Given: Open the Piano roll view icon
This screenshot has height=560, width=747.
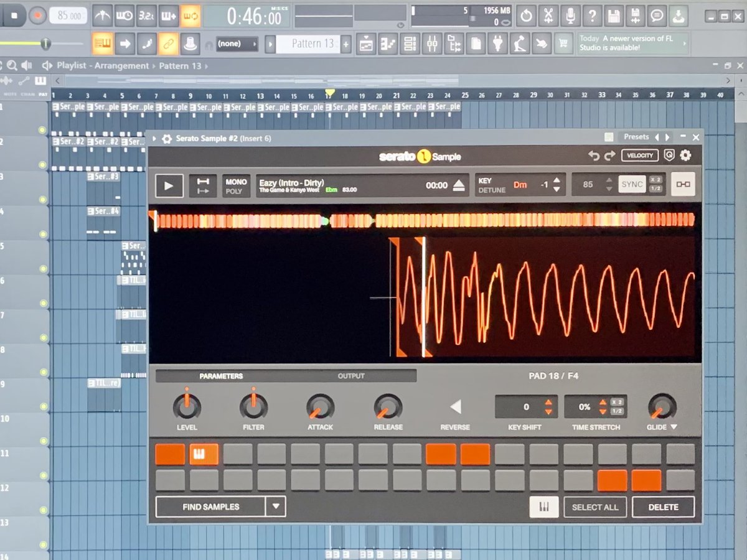Looking at the screenshot, I should 388,44.
